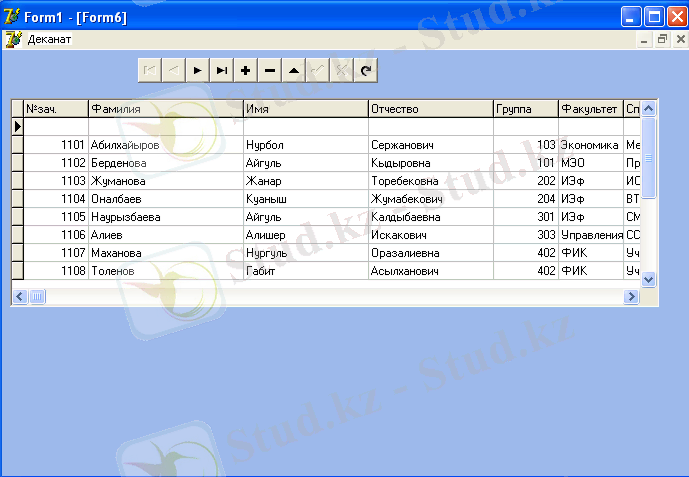This screenshot has width=689, height=477.
Task: Restore the Form6 child window
Action: point(662,40)
